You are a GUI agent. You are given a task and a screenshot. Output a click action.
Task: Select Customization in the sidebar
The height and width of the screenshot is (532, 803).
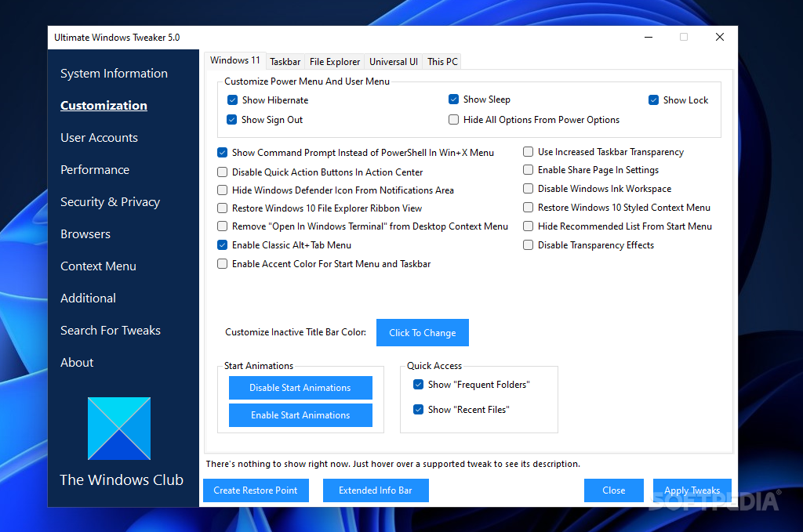click(104, 105)
